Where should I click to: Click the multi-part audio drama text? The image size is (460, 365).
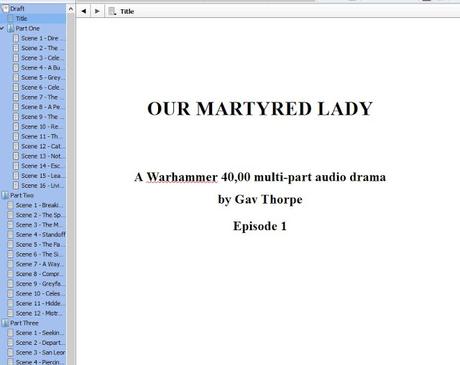(x=320, y=177)
